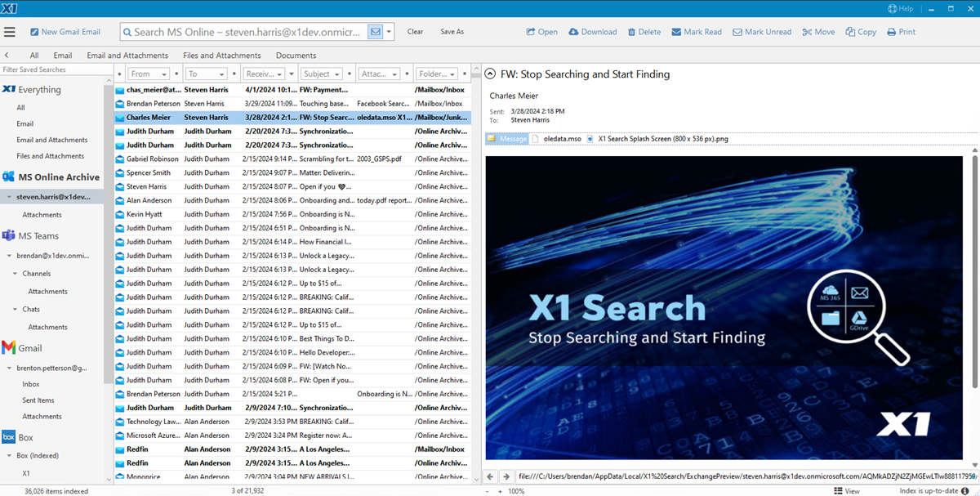Collapse the Channels tree node

[14, 274]
